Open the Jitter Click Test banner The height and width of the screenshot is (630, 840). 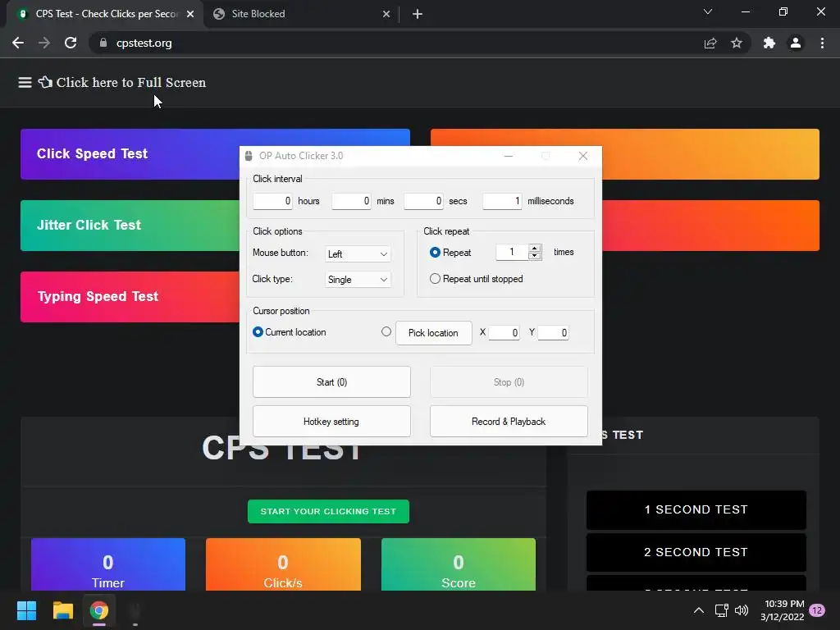click(130, 225)
